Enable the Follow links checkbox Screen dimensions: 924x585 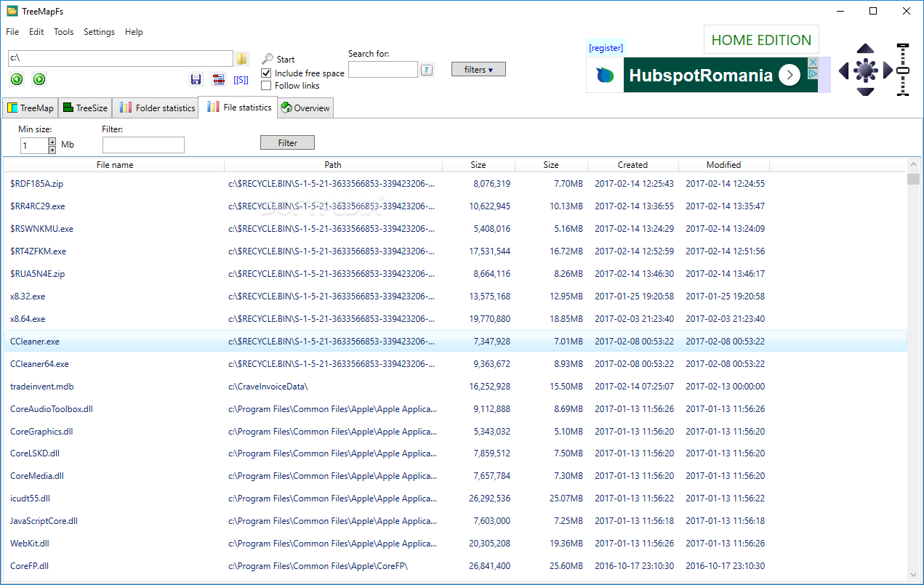(x=266, y=86)
